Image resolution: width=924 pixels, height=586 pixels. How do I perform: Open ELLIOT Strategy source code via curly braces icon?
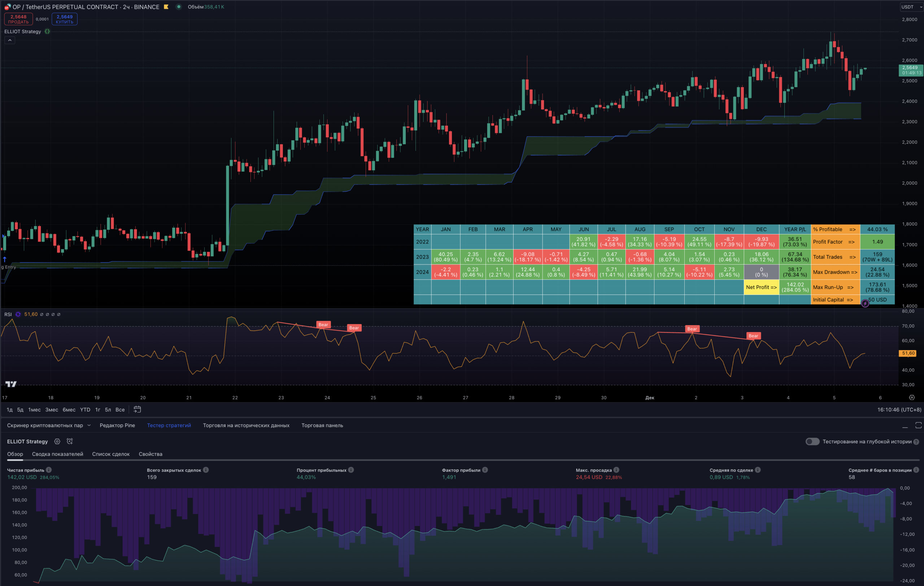47,32
